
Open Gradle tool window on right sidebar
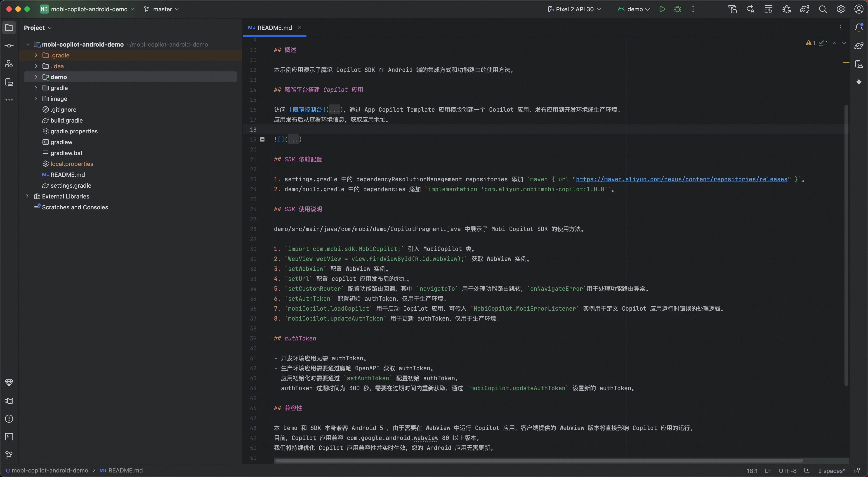[859, 46]
